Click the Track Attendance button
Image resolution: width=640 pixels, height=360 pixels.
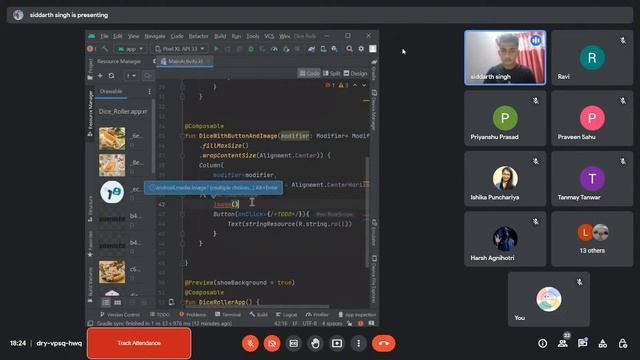point(139,343)
